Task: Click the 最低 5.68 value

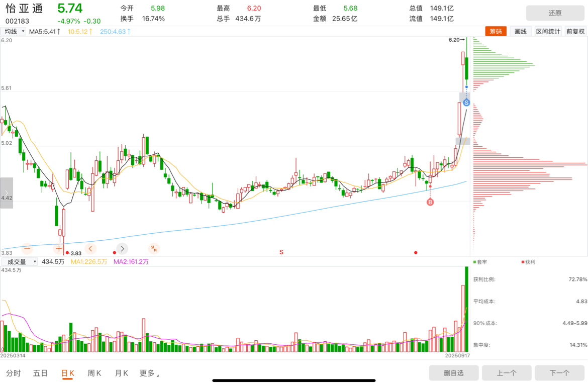Action: click(x=350, y=8)
